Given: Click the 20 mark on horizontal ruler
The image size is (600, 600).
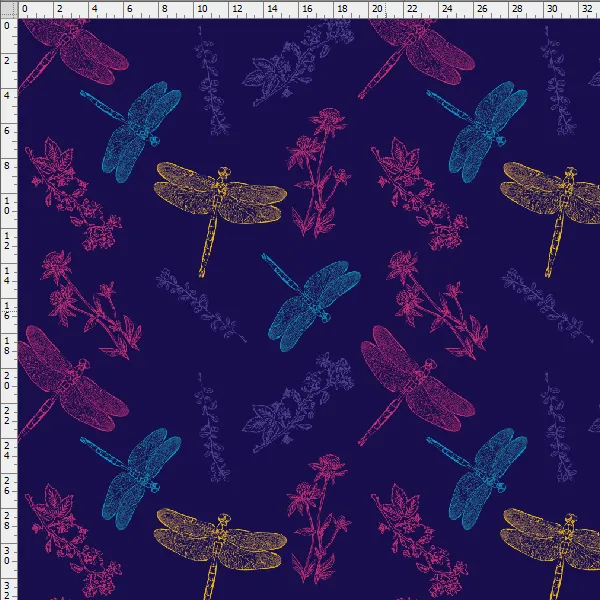Looking at the screenshot, I should click(377, 8).
